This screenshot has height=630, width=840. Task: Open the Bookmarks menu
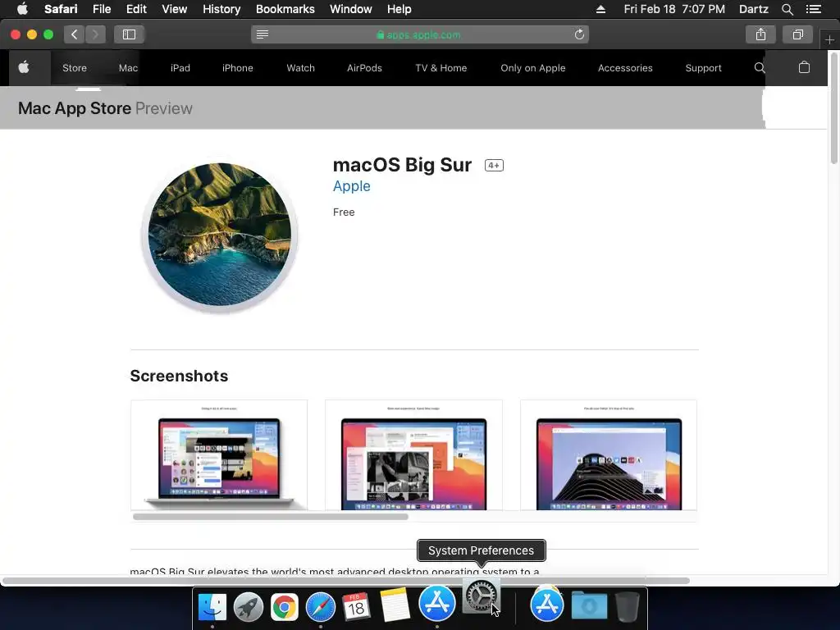tap(285, 9)
